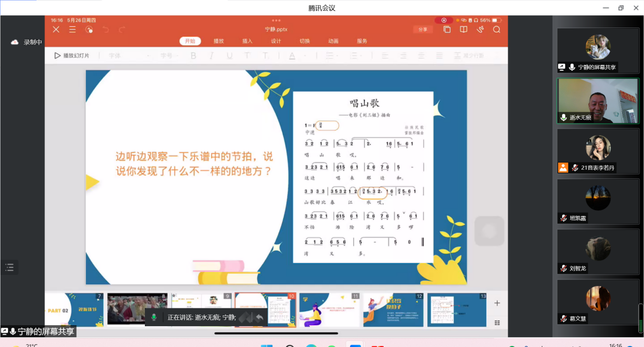This screenshot has width=644, height=347.
Task: Click the handwriting pen icon in header
Action: pyautogui.click(x=480, y=29)
